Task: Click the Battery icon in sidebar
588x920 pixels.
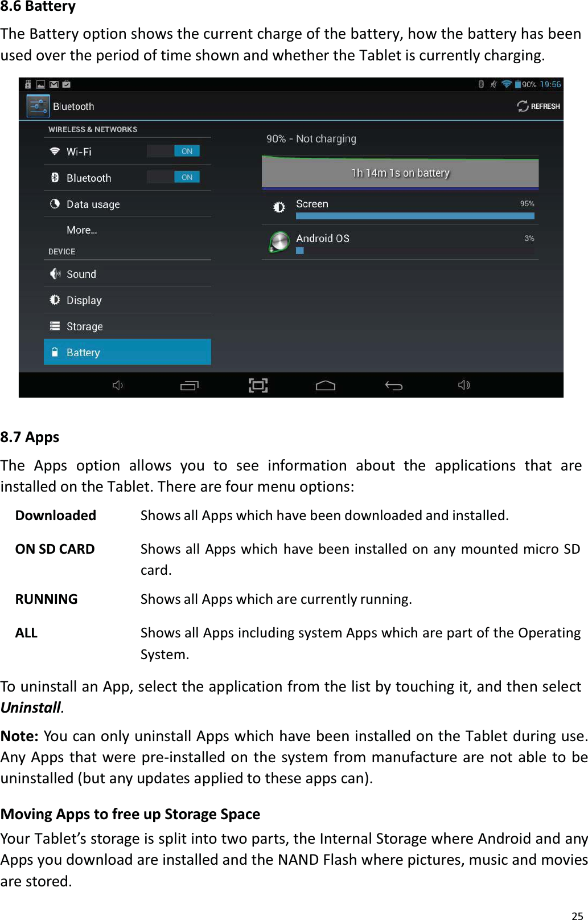Action: (55, 352)
